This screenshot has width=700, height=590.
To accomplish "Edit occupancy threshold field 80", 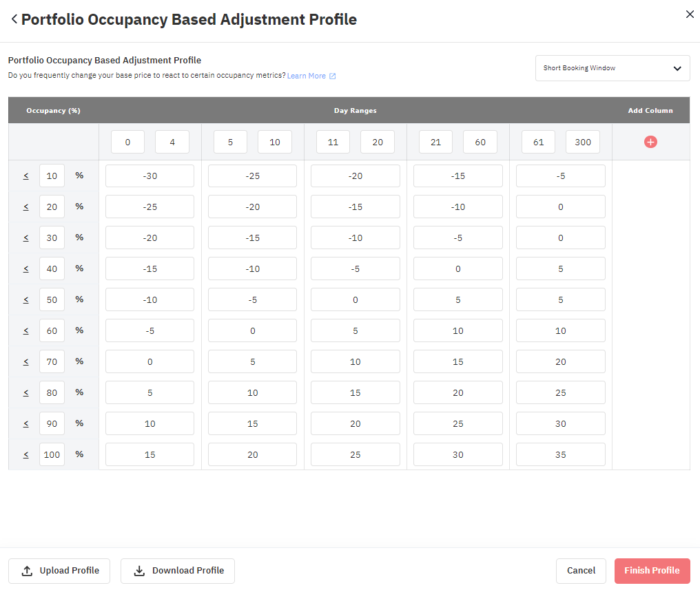I will [52, 393].
